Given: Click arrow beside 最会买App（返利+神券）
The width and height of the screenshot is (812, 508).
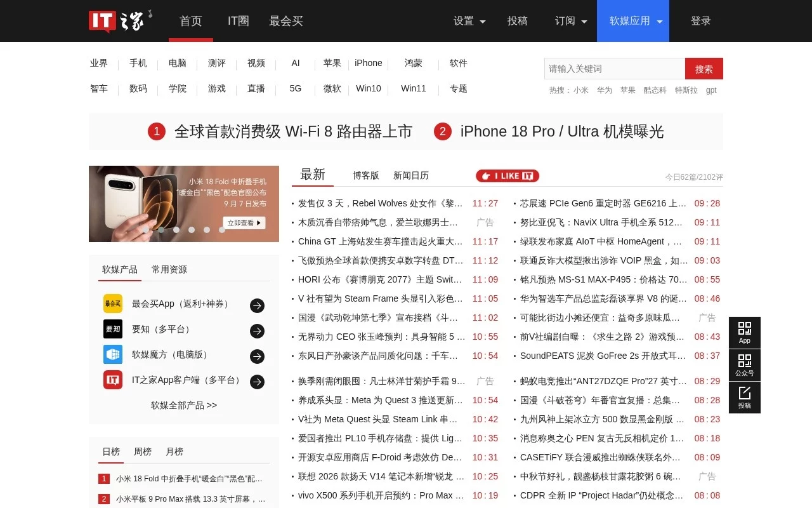Looking at the screenshot, I should click(257, 305).
